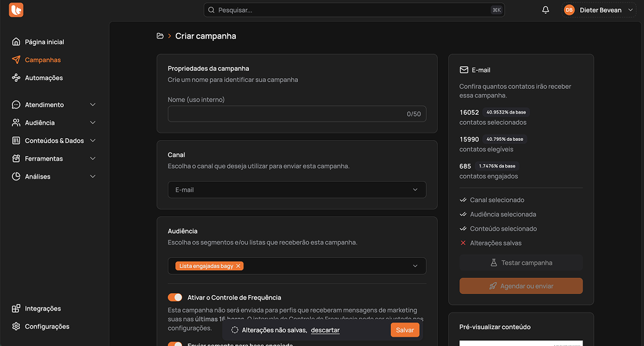
Task: Open the Campanhas menu item
Action: coord(43,60)
